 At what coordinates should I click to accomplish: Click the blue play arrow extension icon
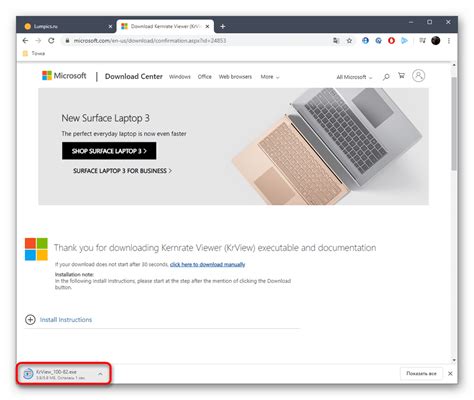tap(404, 41)
